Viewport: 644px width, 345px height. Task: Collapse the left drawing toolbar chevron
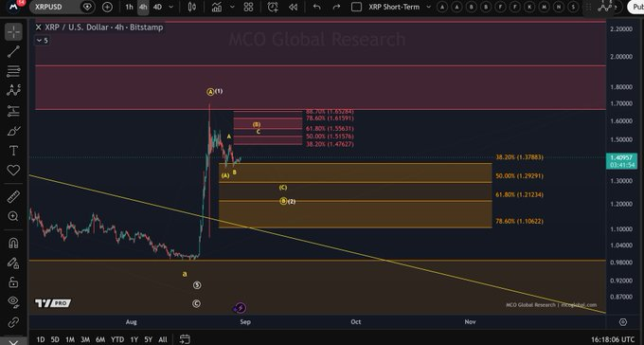[x=13, y=342]
